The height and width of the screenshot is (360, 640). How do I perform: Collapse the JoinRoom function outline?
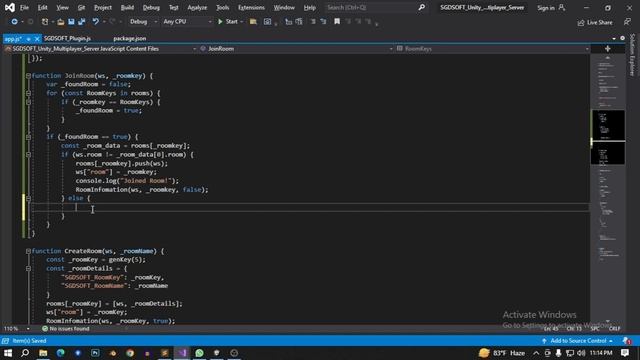tap(28, 76)
